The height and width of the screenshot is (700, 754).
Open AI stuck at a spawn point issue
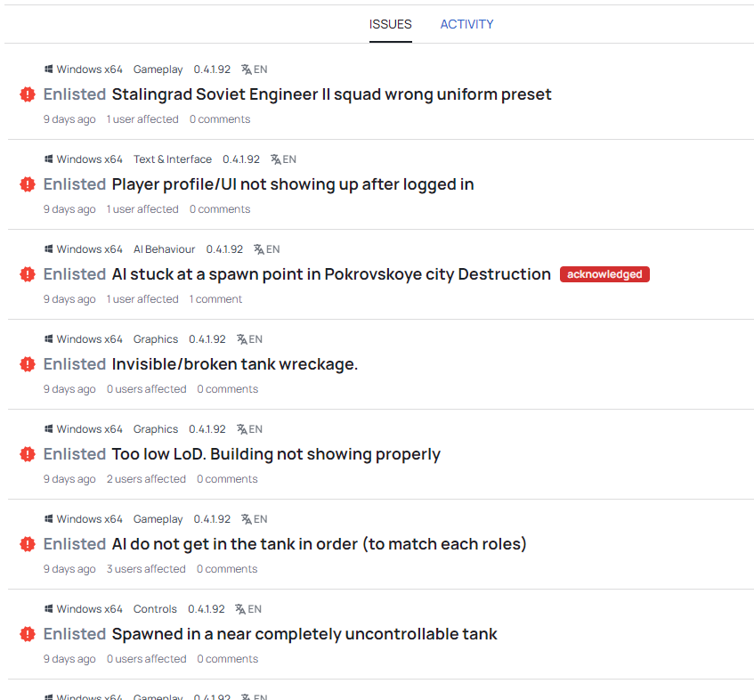[331, 274]
